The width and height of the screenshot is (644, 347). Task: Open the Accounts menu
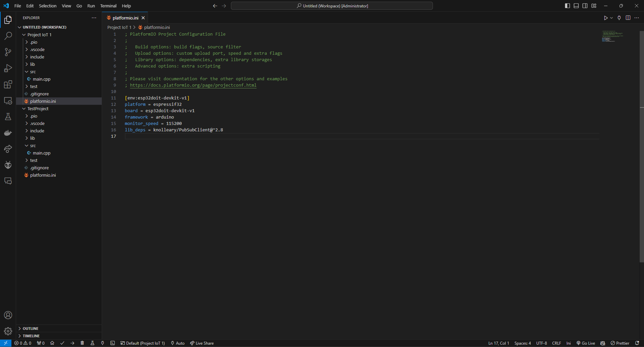coord(8,315)
